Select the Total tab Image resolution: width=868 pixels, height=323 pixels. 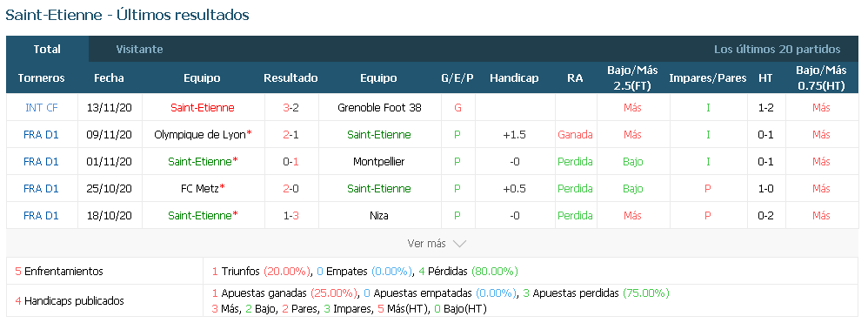(47, 49)
